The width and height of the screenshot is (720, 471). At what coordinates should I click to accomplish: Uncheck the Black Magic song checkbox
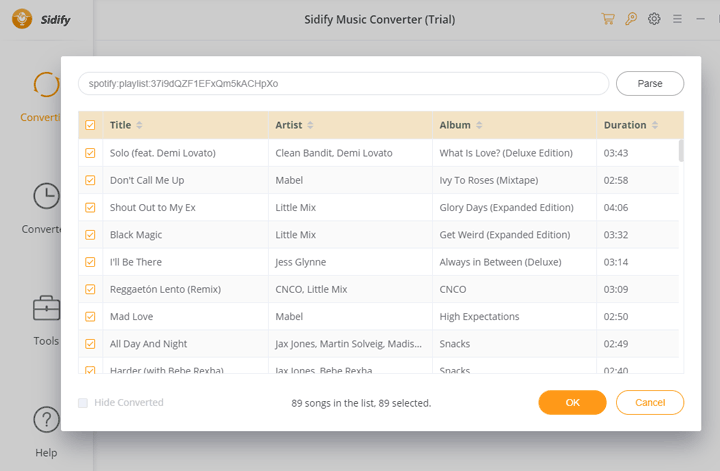(x=90, y=235)
